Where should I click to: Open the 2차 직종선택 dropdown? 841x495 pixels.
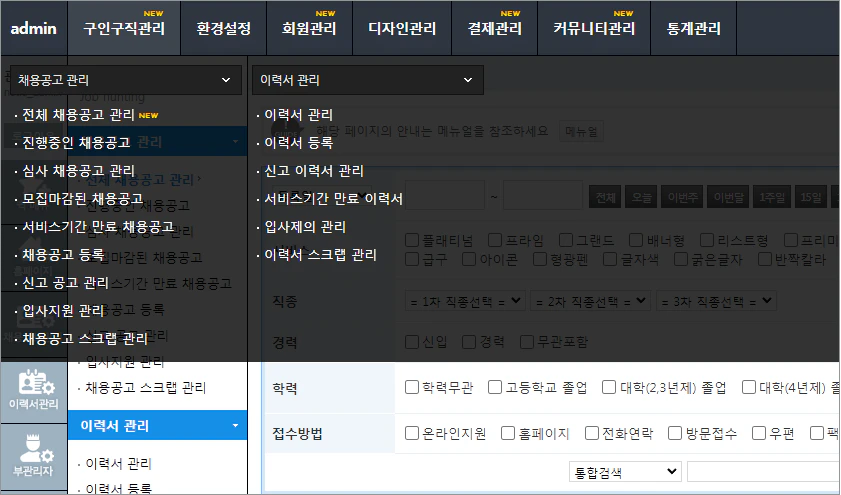point(591,301)
